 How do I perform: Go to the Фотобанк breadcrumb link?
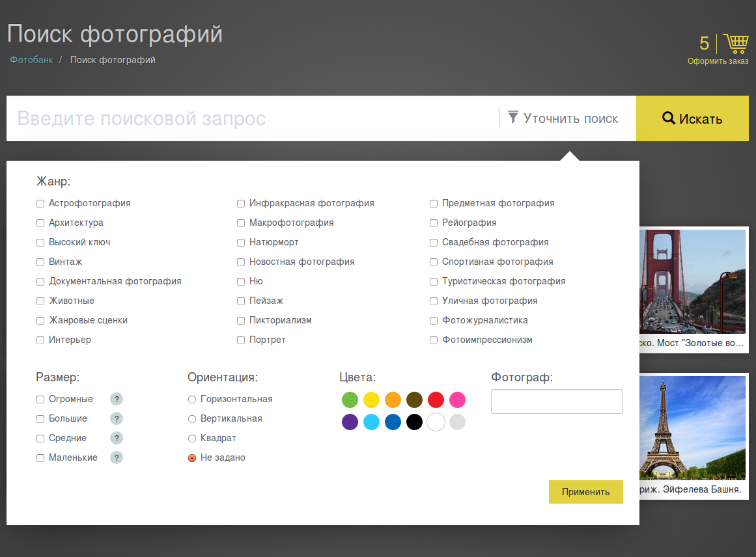coord(31,60)
